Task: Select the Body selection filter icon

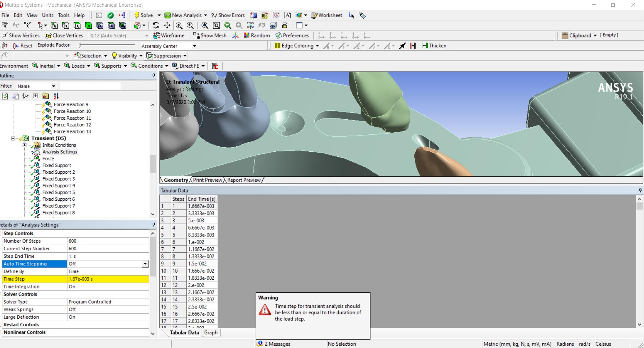Action: [88, 25]
